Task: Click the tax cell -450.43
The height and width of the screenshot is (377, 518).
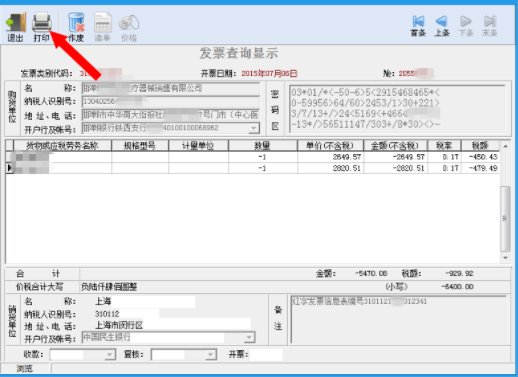Action: click(x=480, y=157)
